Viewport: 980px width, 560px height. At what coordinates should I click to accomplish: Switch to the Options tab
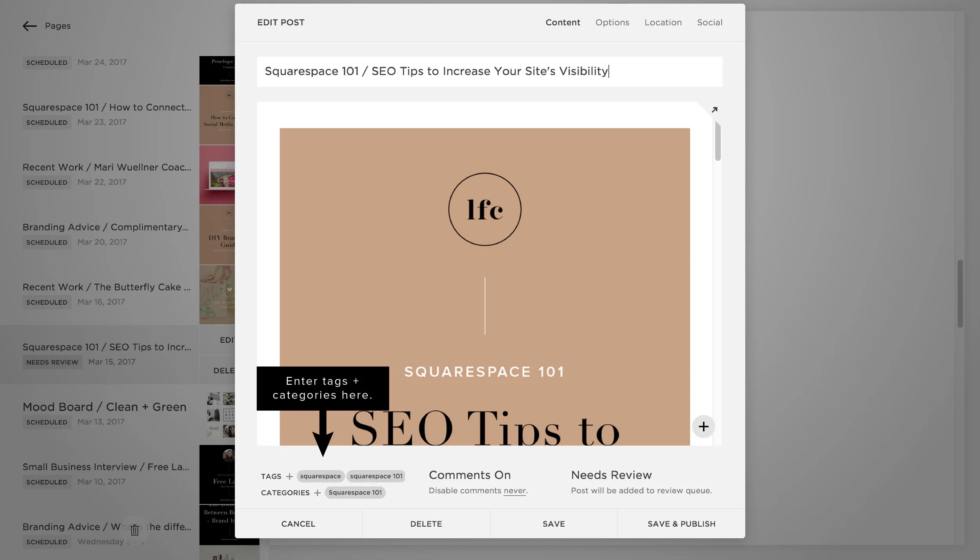(x=612, y=23)
